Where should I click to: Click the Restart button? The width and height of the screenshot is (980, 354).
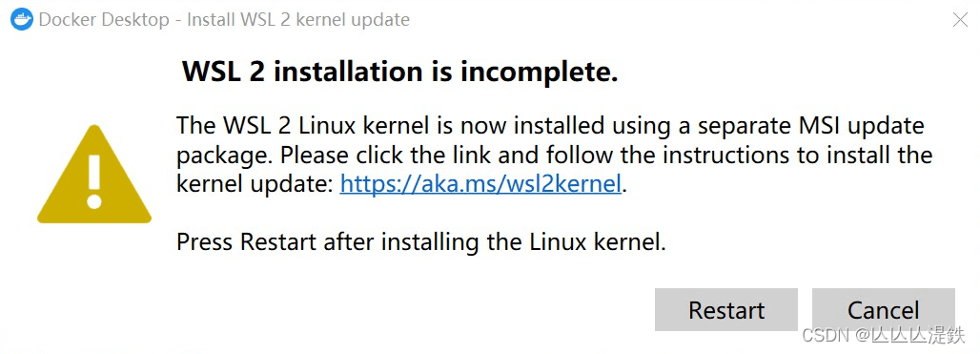coord(726,309)
